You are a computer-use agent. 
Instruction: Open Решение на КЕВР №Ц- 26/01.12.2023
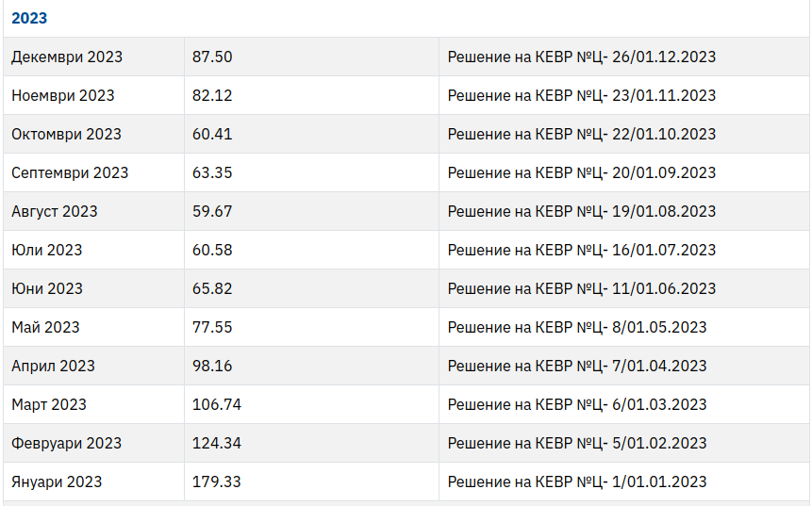click(x=581, y=57)
